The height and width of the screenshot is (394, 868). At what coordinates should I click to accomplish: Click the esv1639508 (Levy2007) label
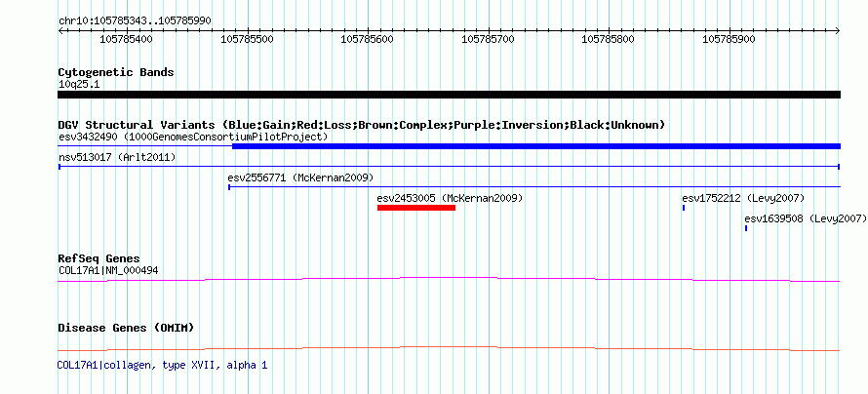point(806,218)
